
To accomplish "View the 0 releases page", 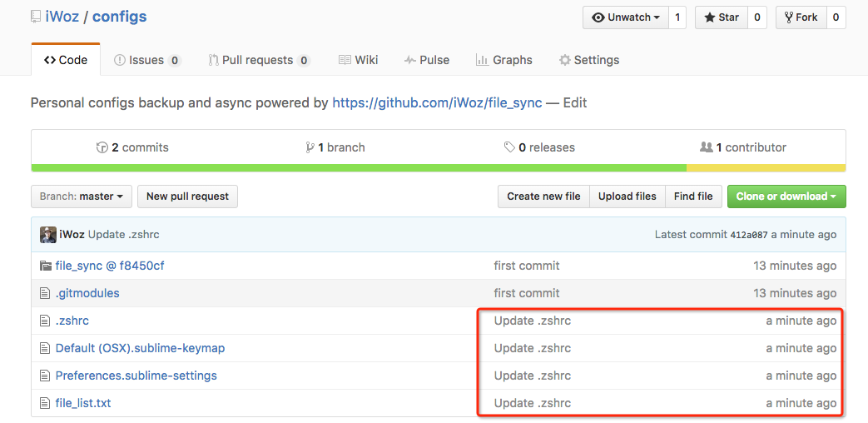I will click(540, 147).
